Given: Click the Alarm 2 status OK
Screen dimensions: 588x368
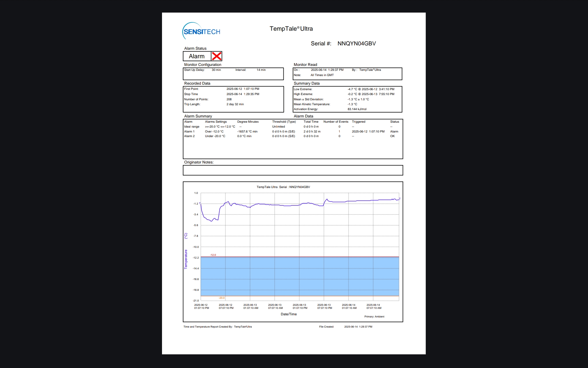Looking at the screenshot, I should click(x=392, y=136).
